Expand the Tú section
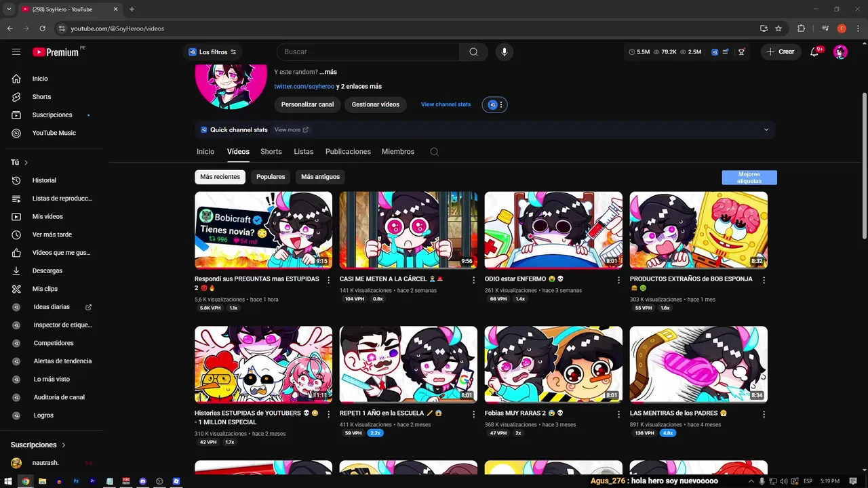Screen dimensions: 868x488 19,163
